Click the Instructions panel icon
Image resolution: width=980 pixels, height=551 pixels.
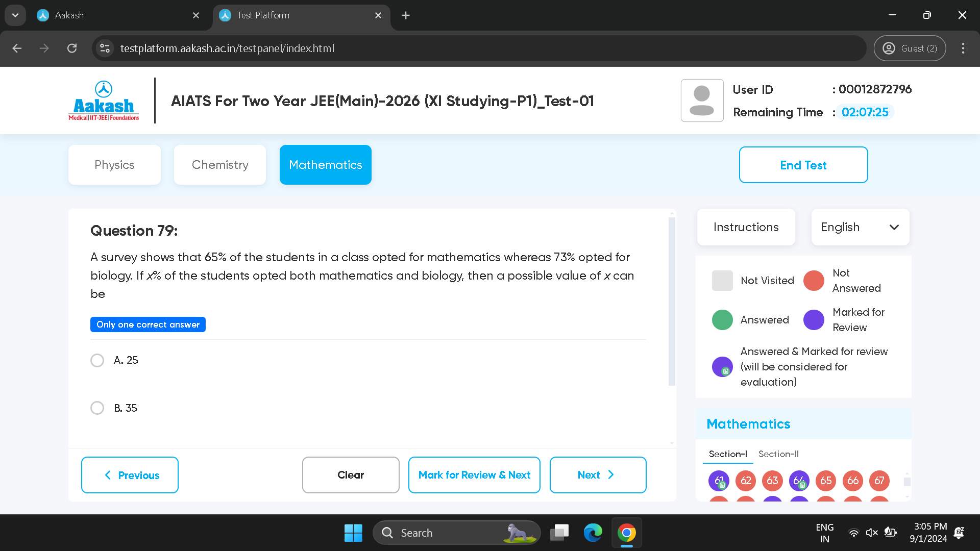(746, 227)
